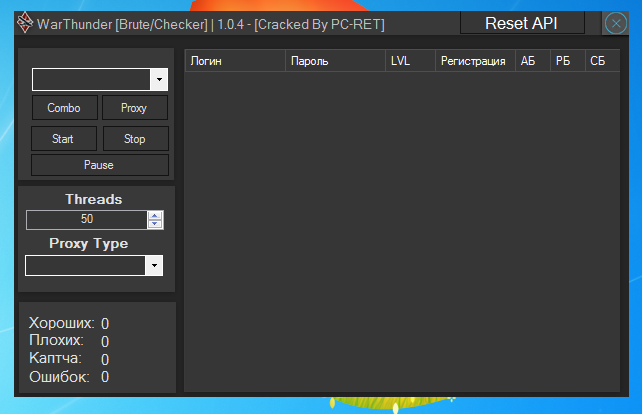Click the circled X close icon
Screen dimensions: 642x414
616,23
